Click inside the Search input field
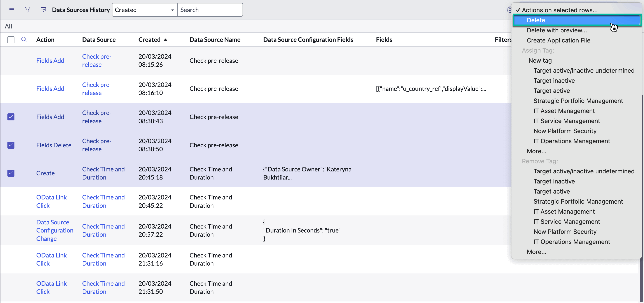This screenshot has height=303, width=644. click(x=210, y=10)
